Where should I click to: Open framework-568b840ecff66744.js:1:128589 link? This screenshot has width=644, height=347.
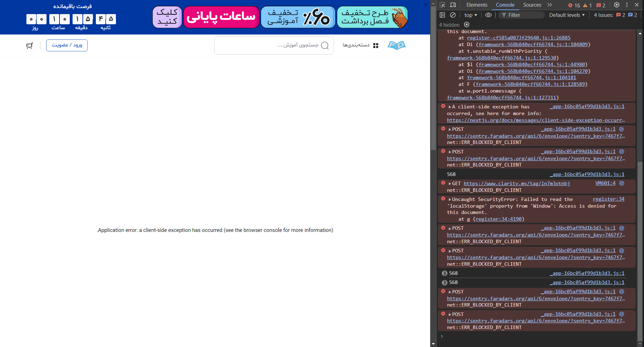tap(530, 84)
